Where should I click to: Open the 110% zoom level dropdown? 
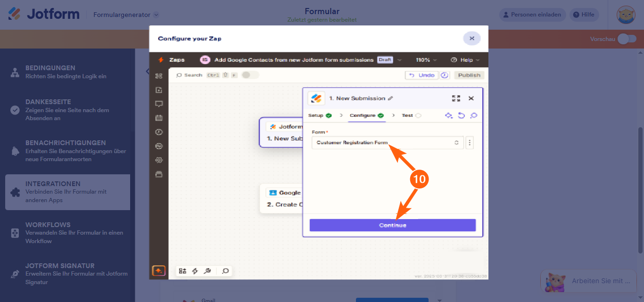(426, 60)
